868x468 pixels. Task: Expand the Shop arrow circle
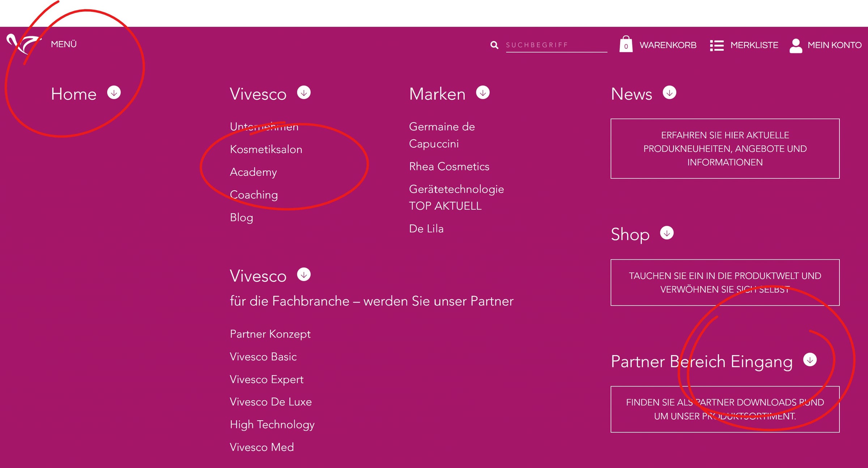[x=667, y=233]
